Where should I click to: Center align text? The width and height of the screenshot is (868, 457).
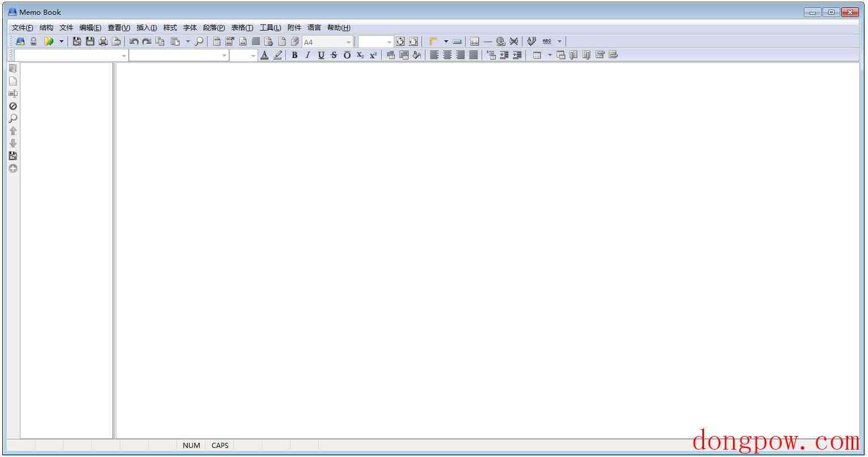click(x=447, y=55)
